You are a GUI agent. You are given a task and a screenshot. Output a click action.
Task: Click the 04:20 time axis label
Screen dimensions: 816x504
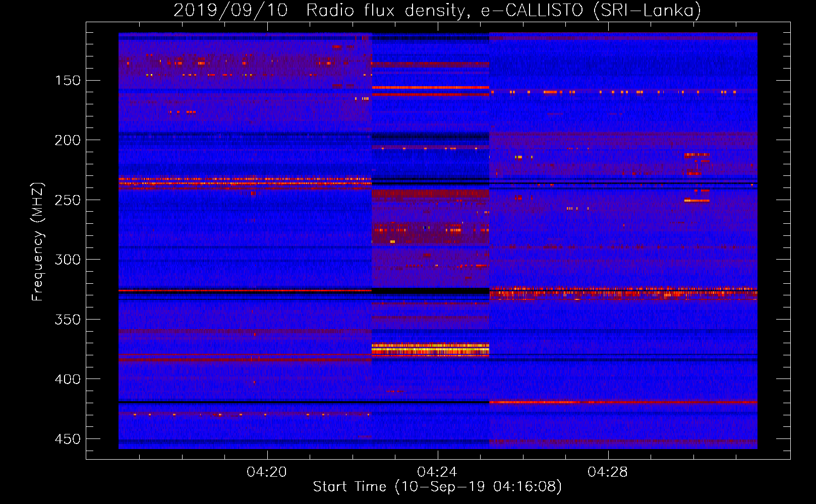pyautogui.click(x=267, y=472)
